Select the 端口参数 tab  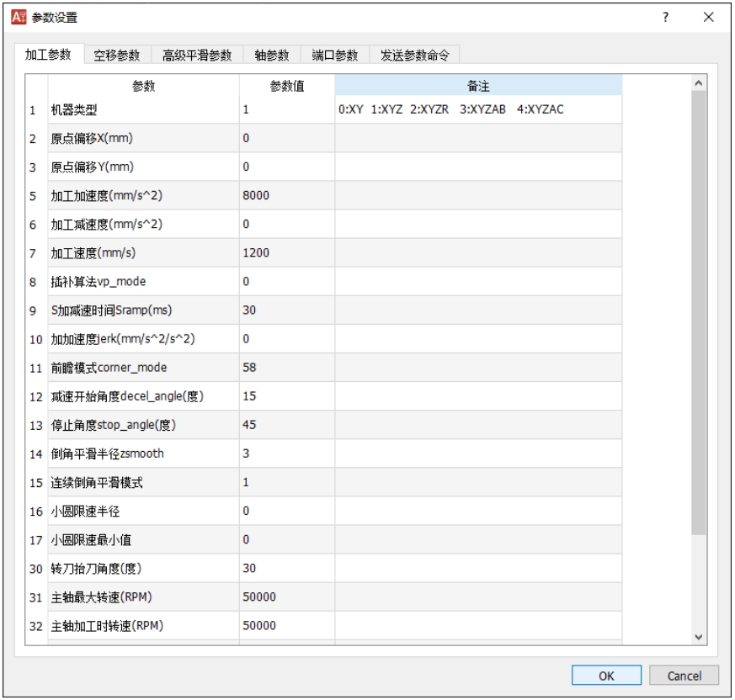(335, 56)
